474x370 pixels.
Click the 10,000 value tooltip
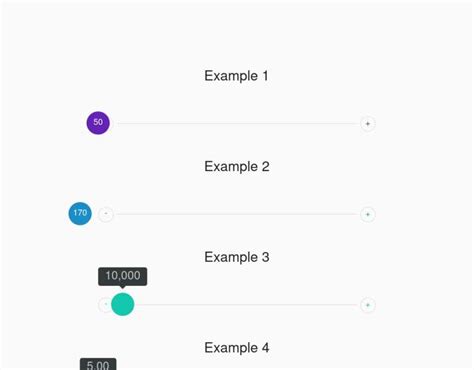tap(123, 276)
